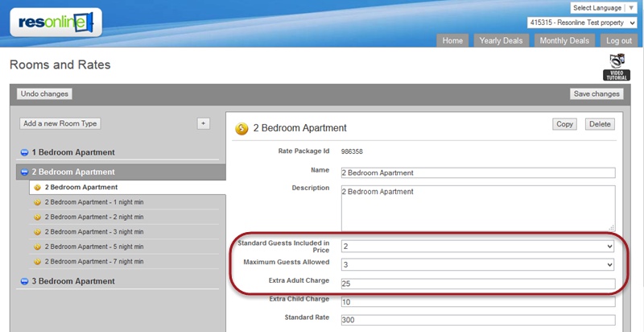The image size is (644, 332).
Task: Click the Rooms and Rates heading
Action: pos(60,65)
